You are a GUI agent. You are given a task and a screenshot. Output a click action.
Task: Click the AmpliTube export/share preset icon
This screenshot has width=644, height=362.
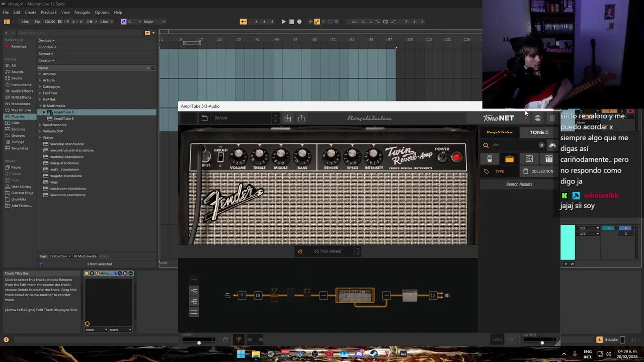pos(301,118)
